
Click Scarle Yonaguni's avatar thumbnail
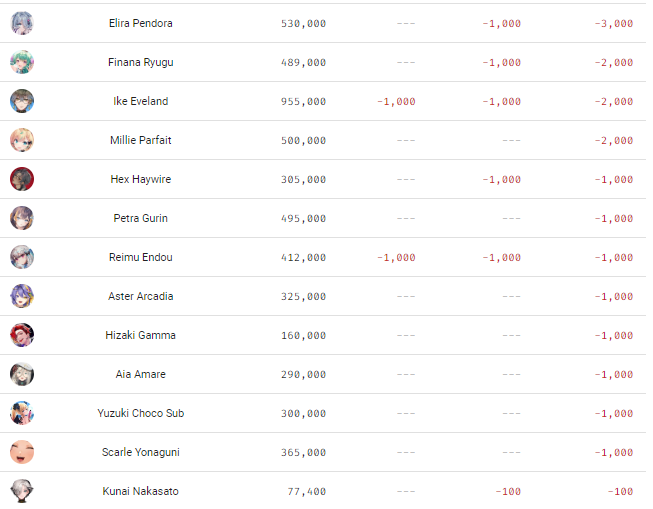coord(22,452)
